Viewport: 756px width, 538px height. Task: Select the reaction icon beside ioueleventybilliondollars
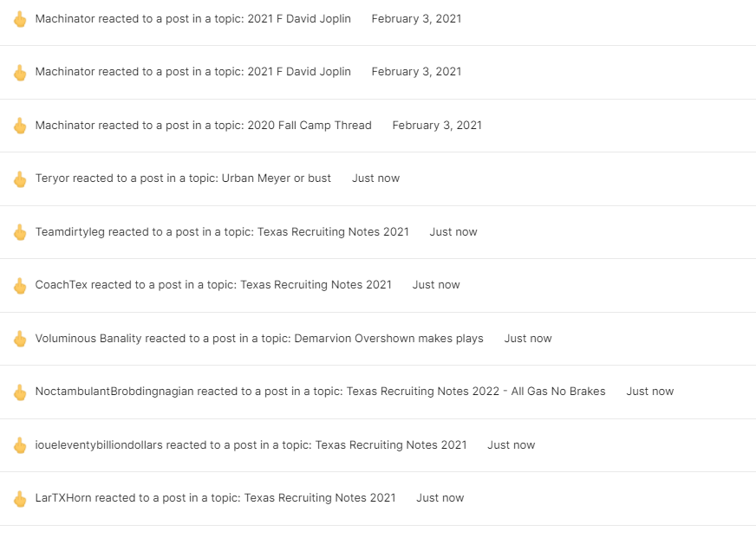(20, 445)
